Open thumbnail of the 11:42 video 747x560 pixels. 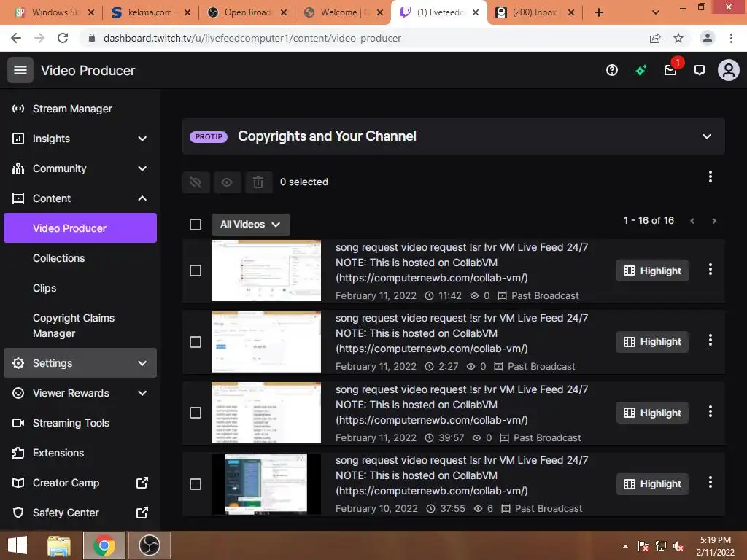click(266, 271)
